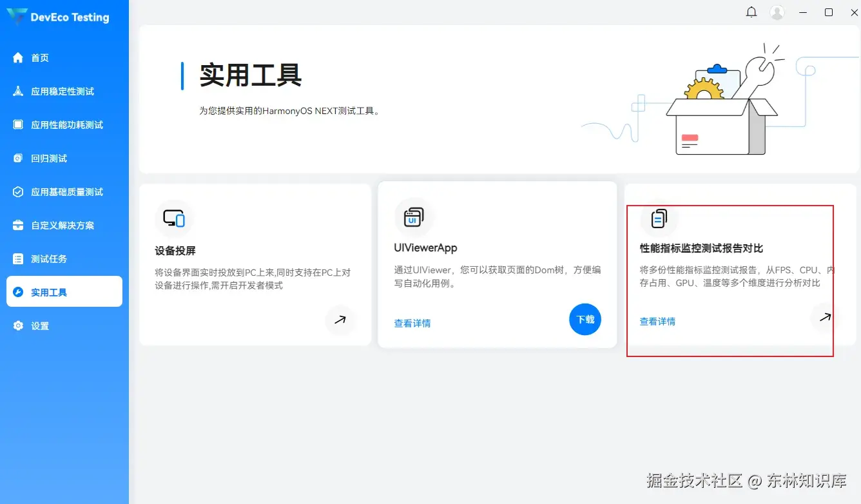
Task: Click the stability test icon beside 应用稳定性测试
Action: click(x=18, y=92)
